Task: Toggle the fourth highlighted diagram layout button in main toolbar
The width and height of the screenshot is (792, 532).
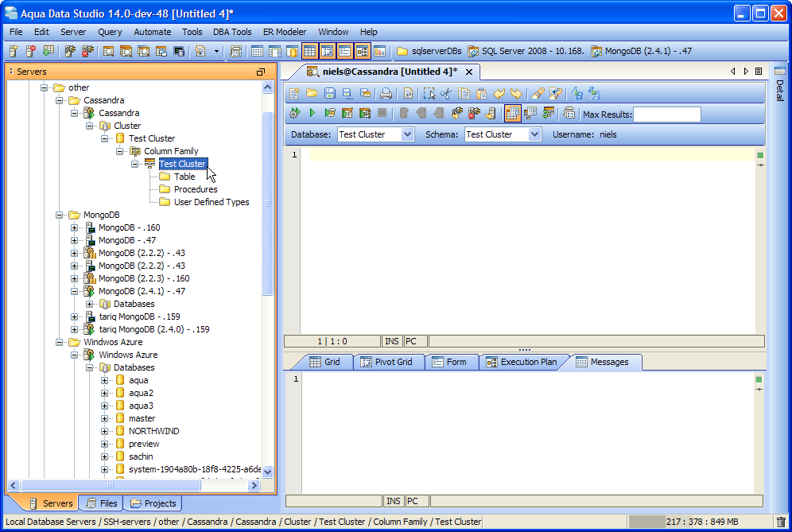Action: pos(362,51)
